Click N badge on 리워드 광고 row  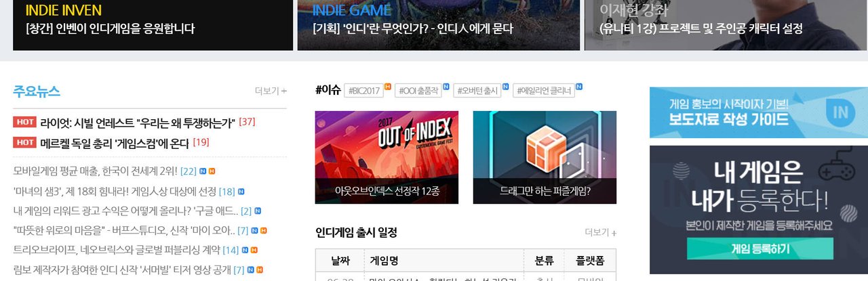(258, 211)
